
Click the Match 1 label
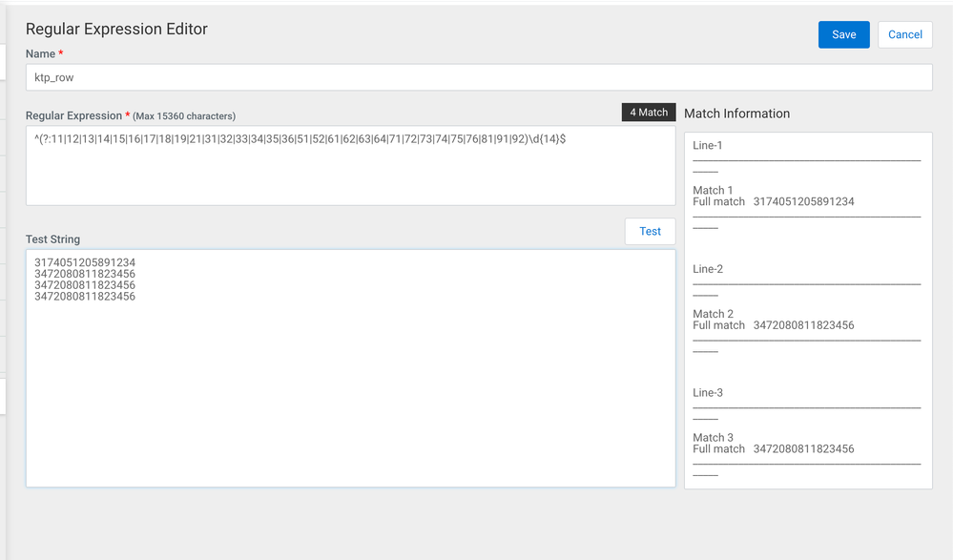pos(713,190)
